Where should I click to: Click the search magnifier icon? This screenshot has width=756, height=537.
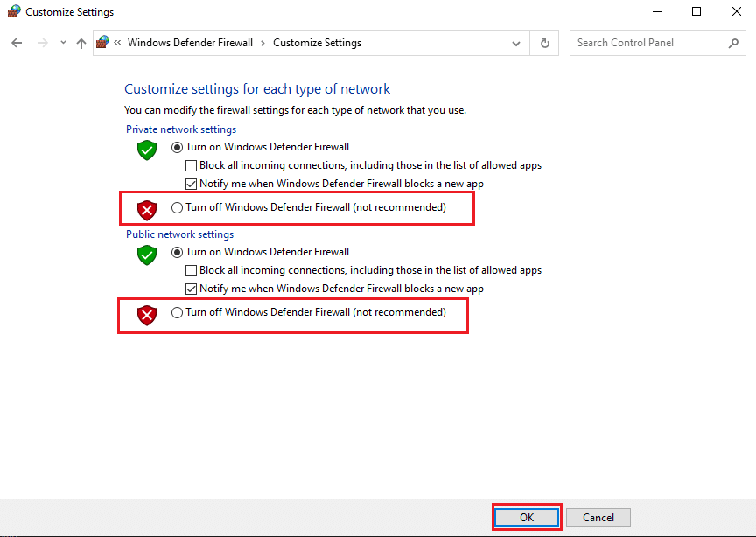click(x=733, y=43)
